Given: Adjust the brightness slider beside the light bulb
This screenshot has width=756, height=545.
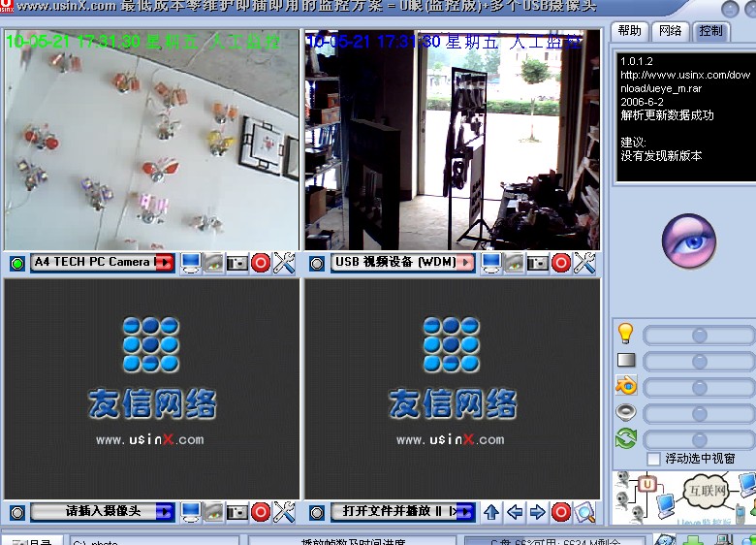Looking at the screenshot, I should click(698, 336).
